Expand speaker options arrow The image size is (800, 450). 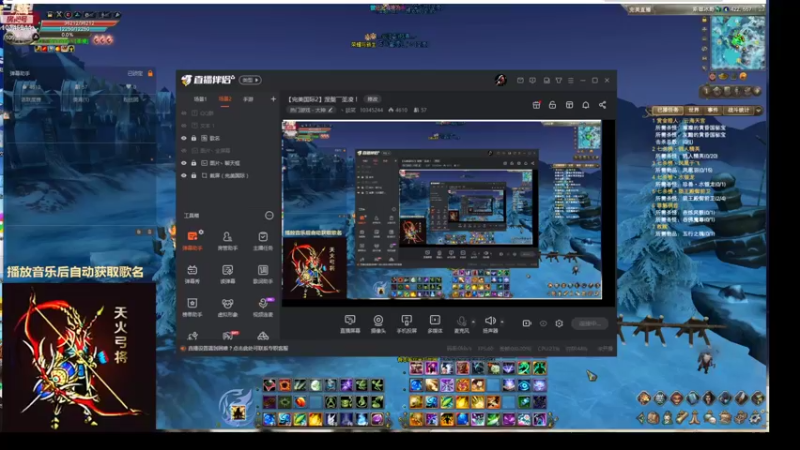coord(502,322)
